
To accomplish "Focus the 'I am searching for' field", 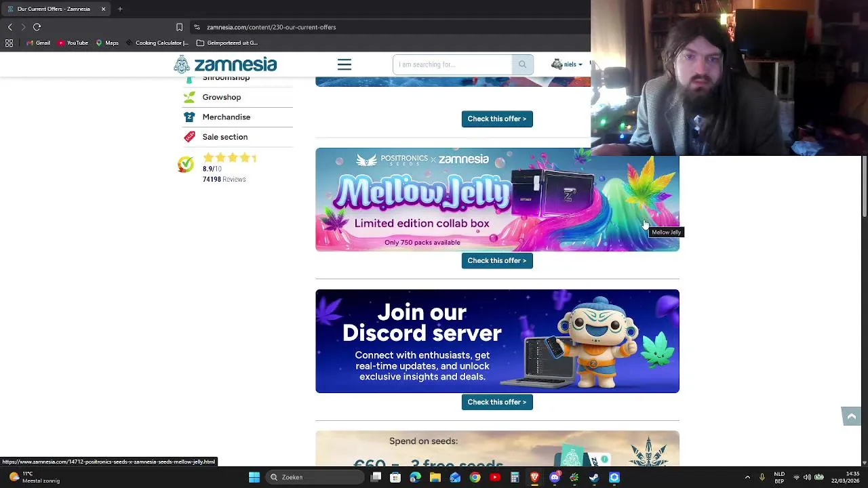I will point(452,64).
